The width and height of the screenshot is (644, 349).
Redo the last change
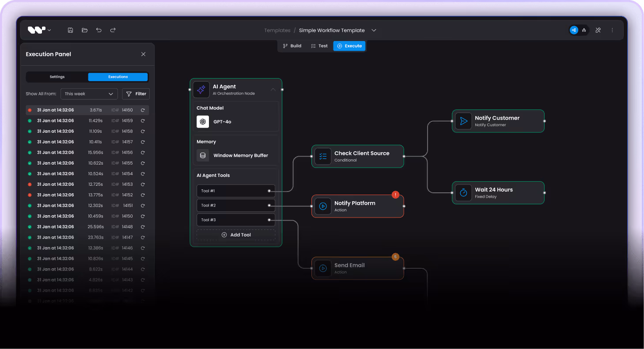click(113, 30)
